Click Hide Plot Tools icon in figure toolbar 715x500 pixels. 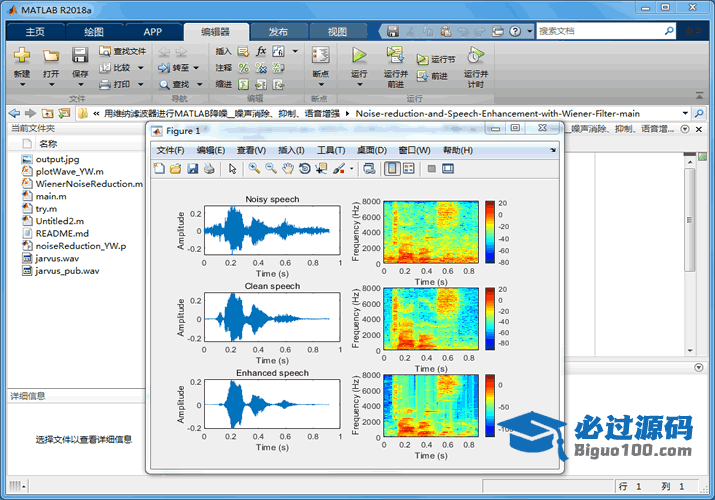point(432,169)
